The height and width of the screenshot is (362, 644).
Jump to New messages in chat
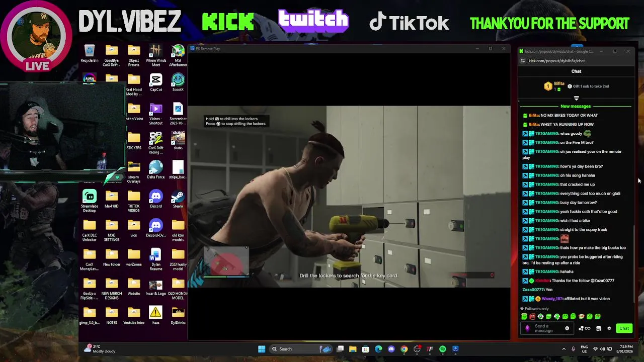point(576,106)
